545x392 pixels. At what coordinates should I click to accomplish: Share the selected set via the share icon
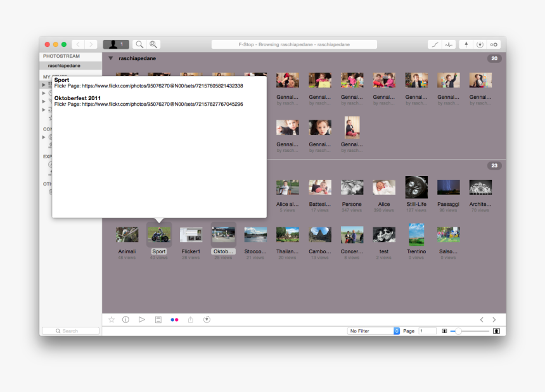pos(191,320)
